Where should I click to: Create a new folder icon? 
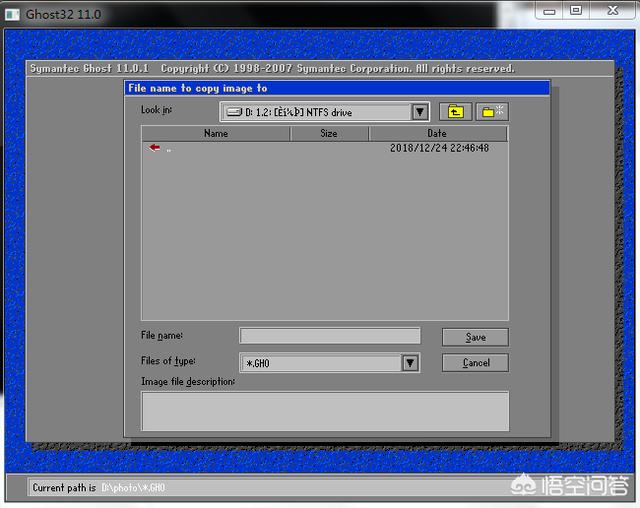(492, 111)
